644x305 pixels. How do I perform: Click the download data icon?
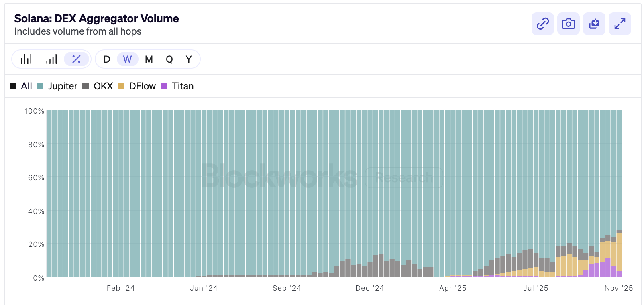(x=594, y=24)
